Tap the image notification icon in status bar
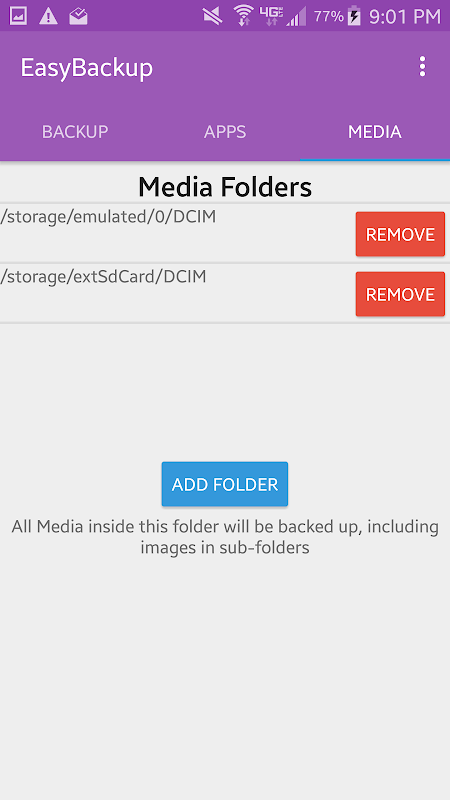 click(18, 16)
